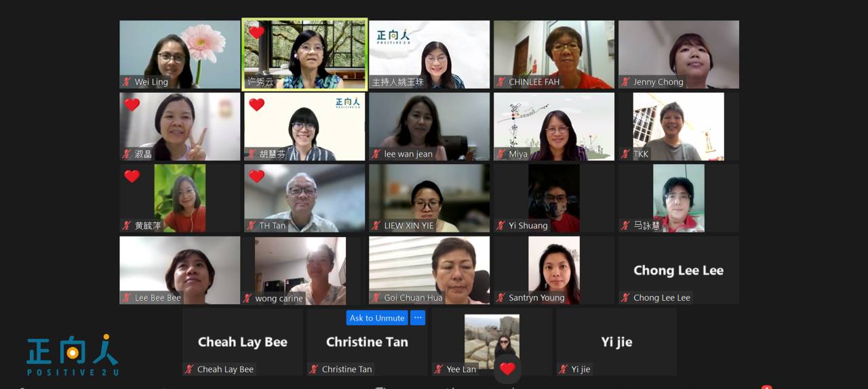Image resolution: width=868 pixels, height=389 pixels.
Task: Click the muted microphone icon next to Wei Ling
Action: click(x=127, y=82)
